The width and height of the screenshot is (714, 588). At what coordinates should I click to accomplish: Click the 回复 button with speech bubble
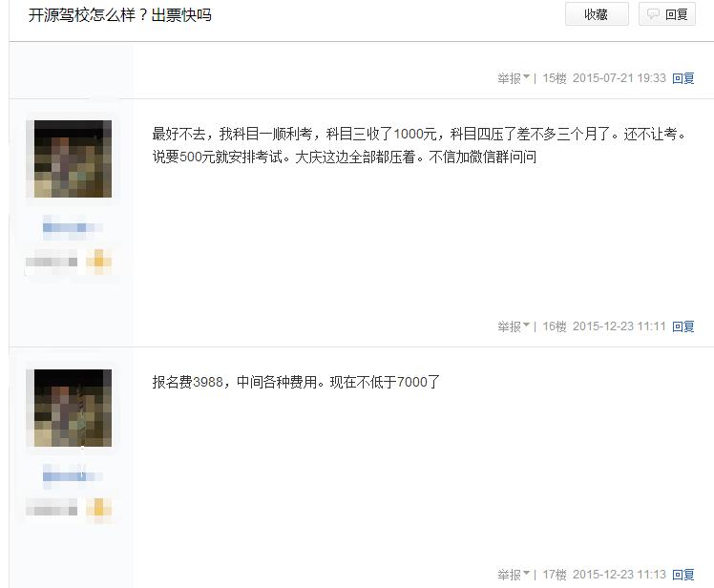click(667, 14)
